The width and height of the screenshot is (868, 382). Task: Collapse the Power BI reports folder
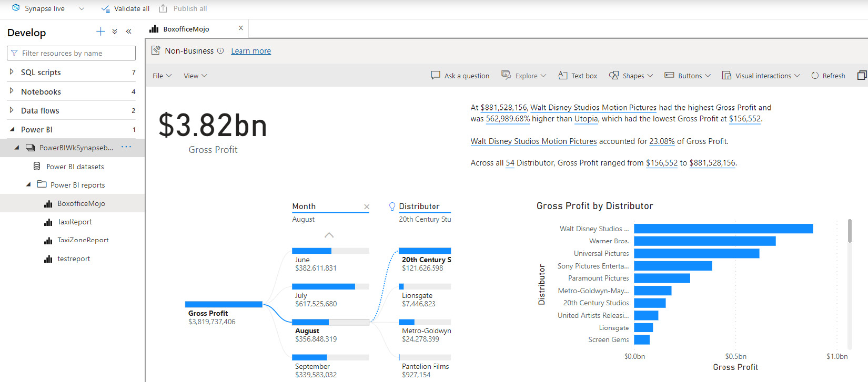(28, 185)
